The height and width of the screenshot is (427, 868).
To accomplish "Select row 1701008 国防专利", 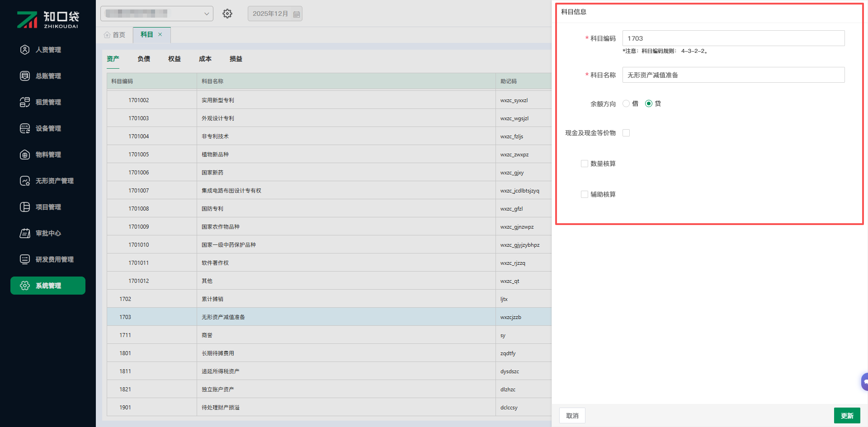I will pos(329,209).
